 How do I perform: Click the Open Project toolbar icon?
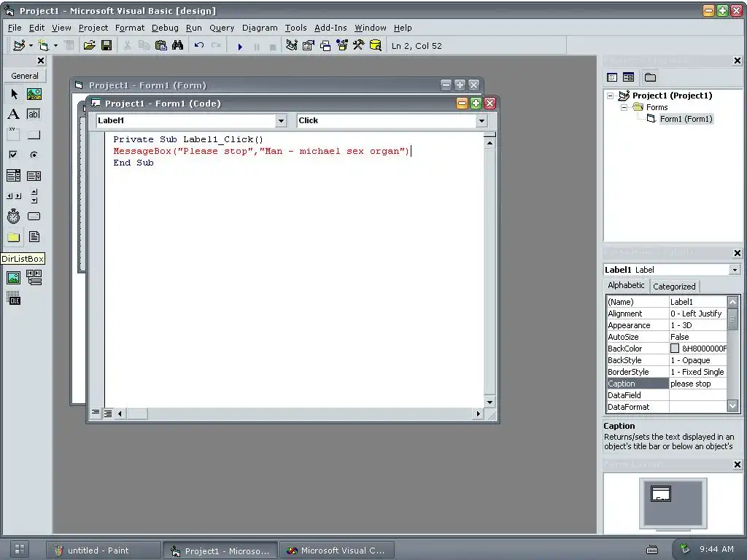pos(89,46)
